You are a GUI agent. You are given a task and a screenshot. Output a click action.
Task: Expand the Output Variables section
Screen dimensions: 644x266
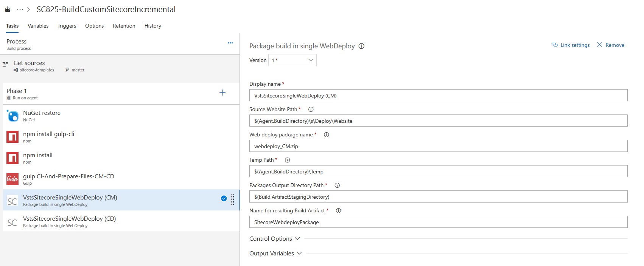coord(275,254)
